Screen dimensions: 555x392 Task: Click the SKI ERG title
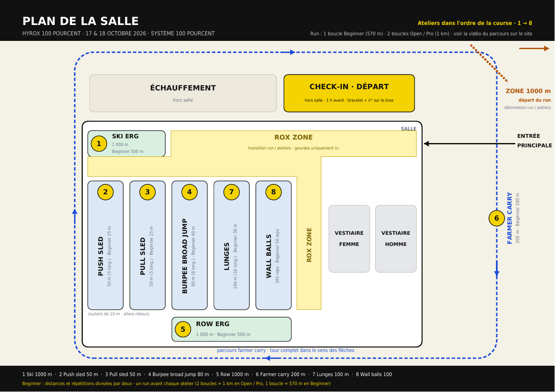pos(125,137)
